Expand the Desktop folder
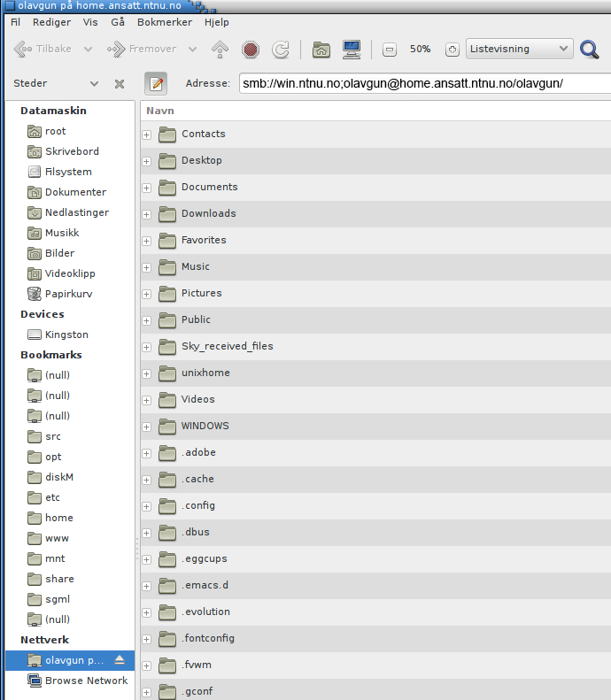The image size is (611, 700). [146, 161]
